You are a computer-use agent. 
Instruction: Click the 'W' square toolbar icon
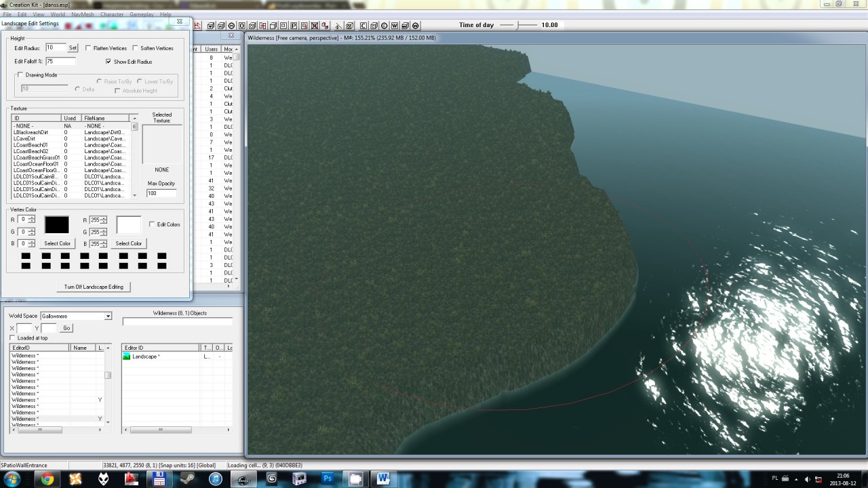tap(394, 26)
